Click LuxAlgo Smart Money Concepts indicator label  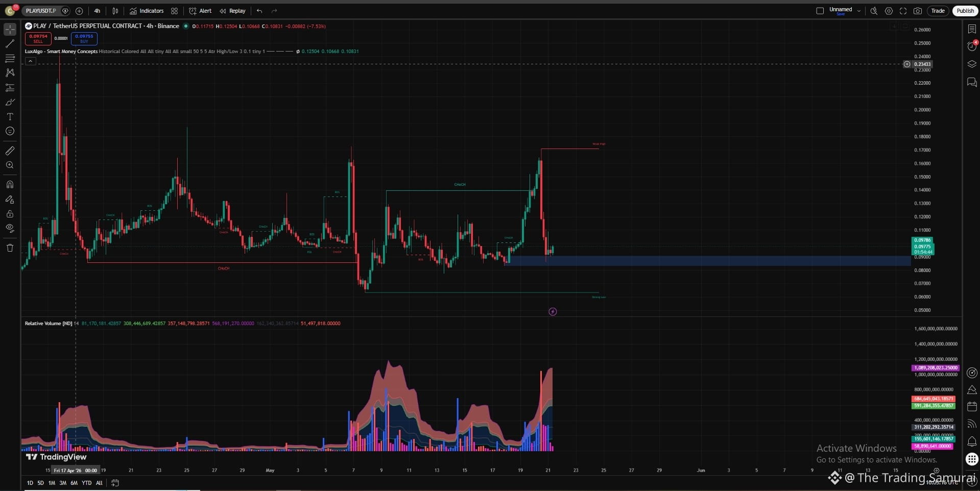61,52
